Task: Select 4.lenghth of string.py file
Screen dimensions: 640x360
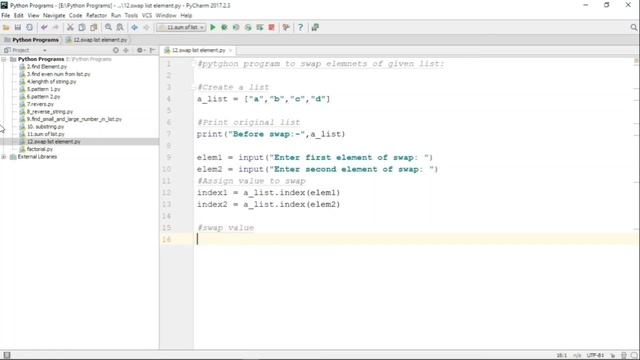Action: coord(51,82)
